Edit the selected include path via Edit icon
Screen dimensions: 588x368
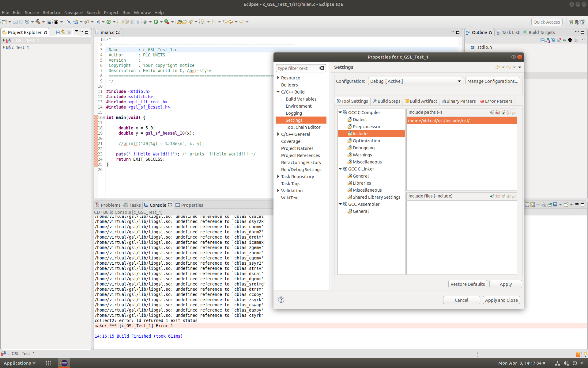503,112
